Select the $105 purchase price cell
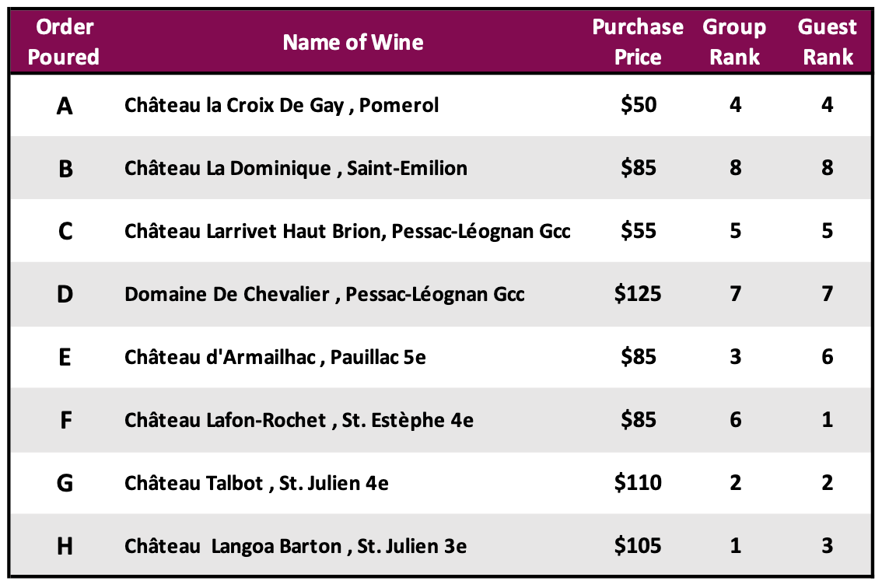 [638, 546]
